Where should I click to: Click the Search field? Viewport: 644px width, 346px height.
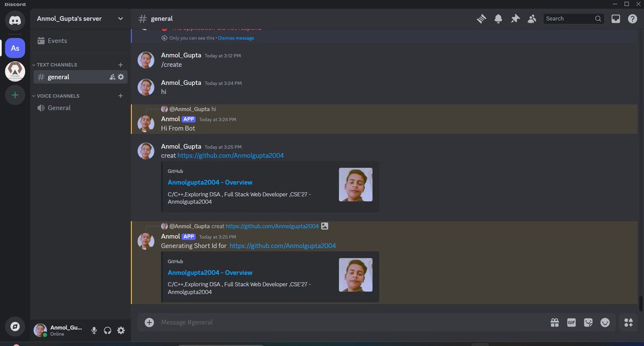click(x=574, y=19)
